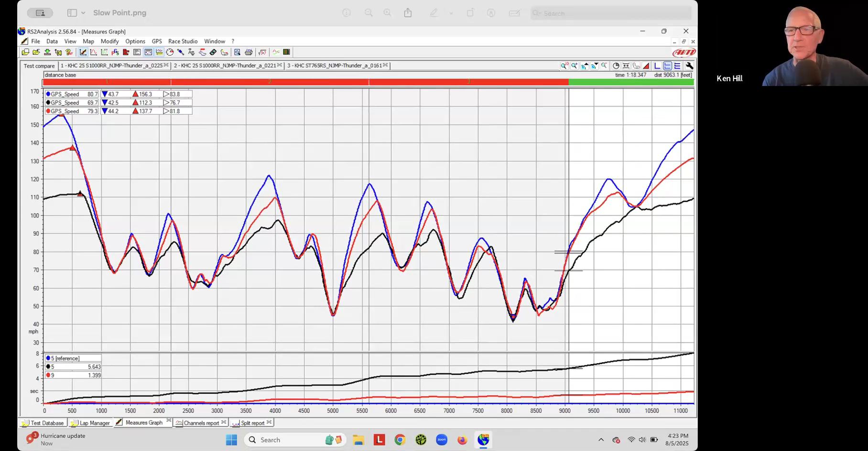
Task: Toggle the blue GPS_Speed channel marker
Action: [48, 94]
